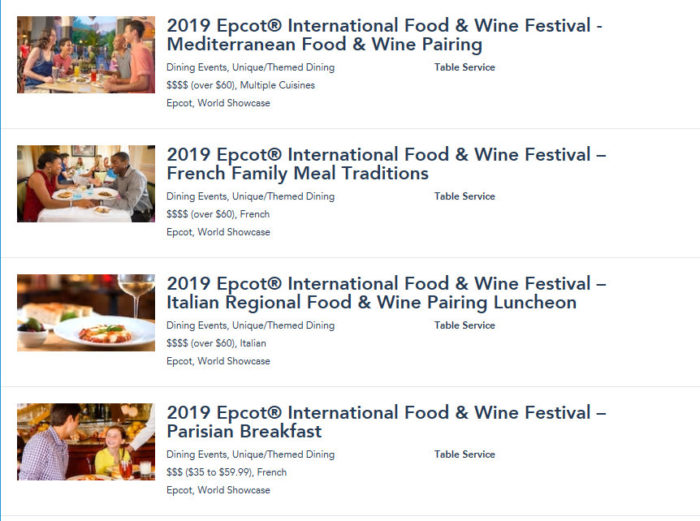Click Table Service for the Italian Luncheon
This screenshot has width=700, height=521.
point(464,326)
